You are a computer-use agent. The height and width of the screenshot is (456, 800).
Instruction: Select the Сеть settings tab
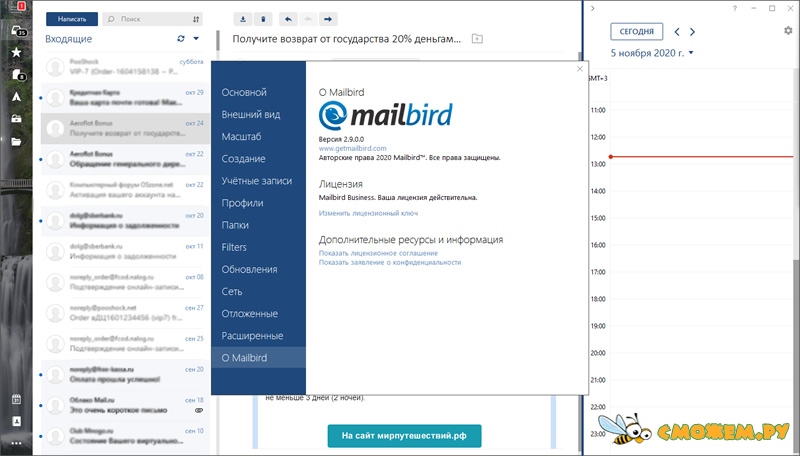tap(258, 292)
